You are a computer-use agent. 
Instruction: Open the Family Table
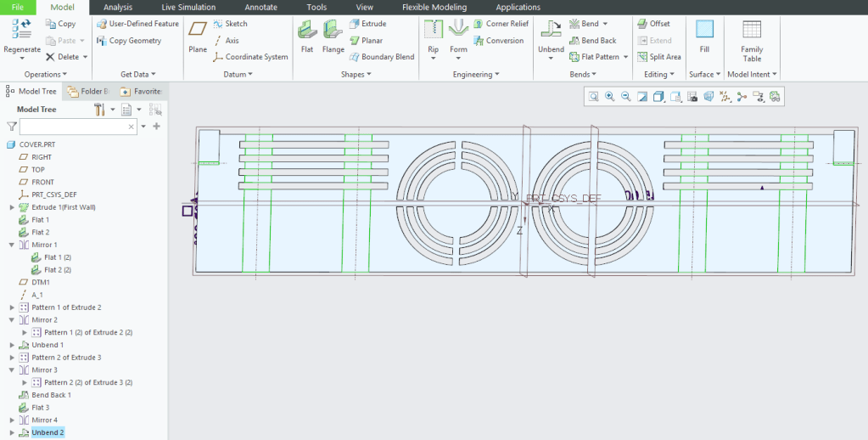pyautogui.click(x=752, y=31)
